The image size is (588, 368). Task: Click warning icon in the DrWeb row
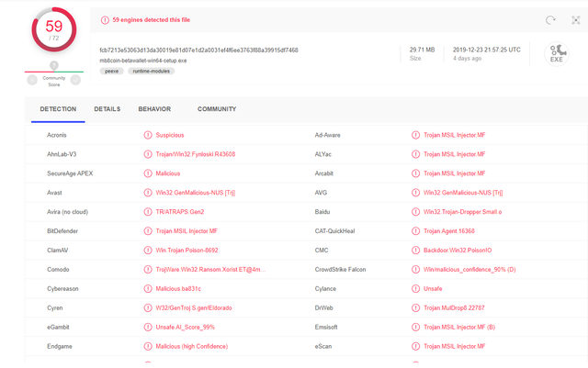click(x=415, y=307)
